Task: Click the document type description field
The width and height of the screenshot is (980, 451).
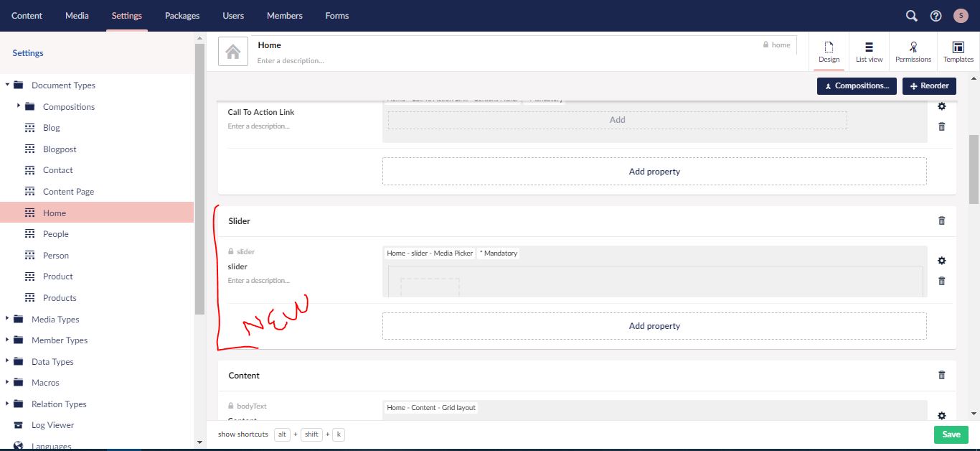Action: pos(524,61)
